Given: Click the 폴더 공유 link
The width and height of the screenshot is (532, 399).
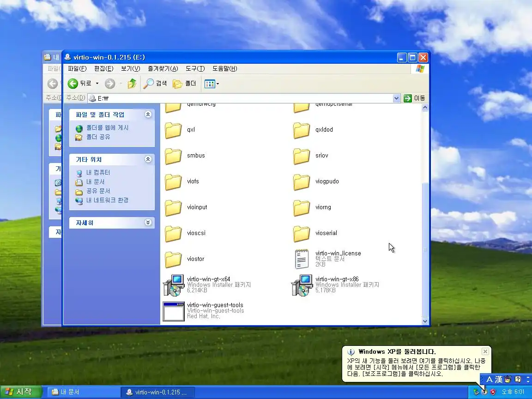Looking at the screenshot, I should pyautogui.click(x=98, y=137).
